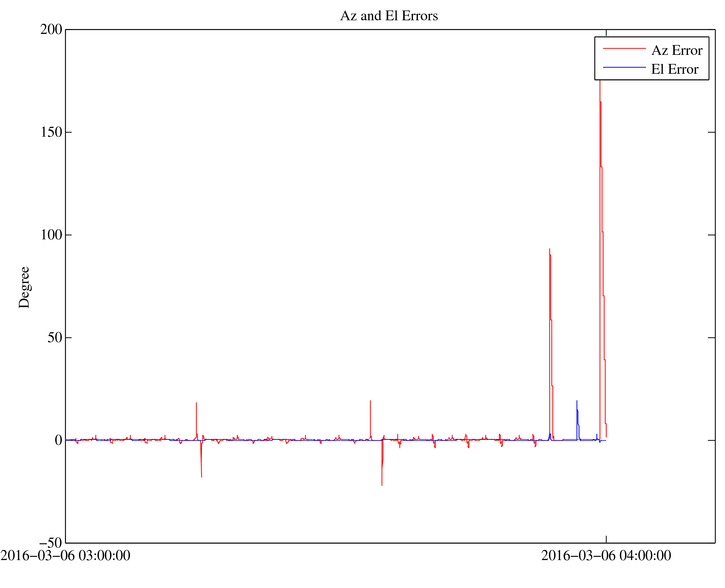Click the lowest red negative spike tip

[x=382, y=485]
